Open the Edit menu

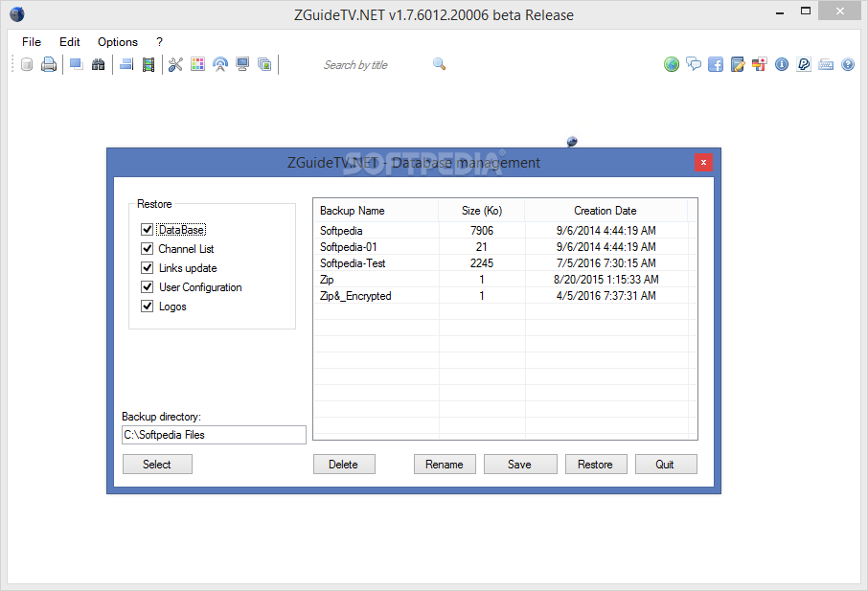click(70, 42)
